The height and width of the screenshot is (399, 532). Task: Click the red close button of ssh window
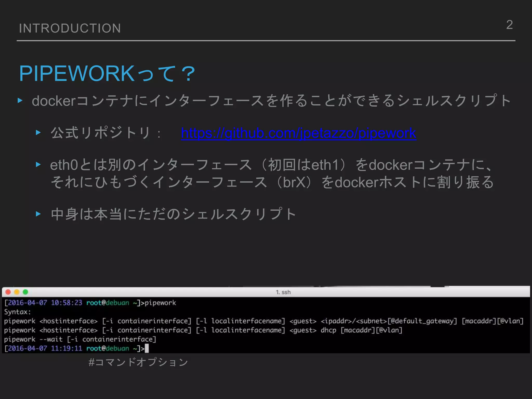[x=8, y=292]
